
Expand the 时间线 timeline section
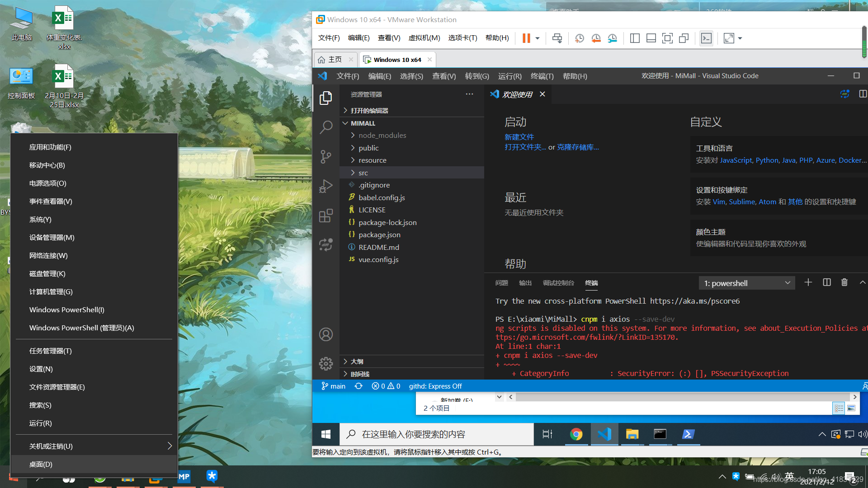[x=412, y=374]
